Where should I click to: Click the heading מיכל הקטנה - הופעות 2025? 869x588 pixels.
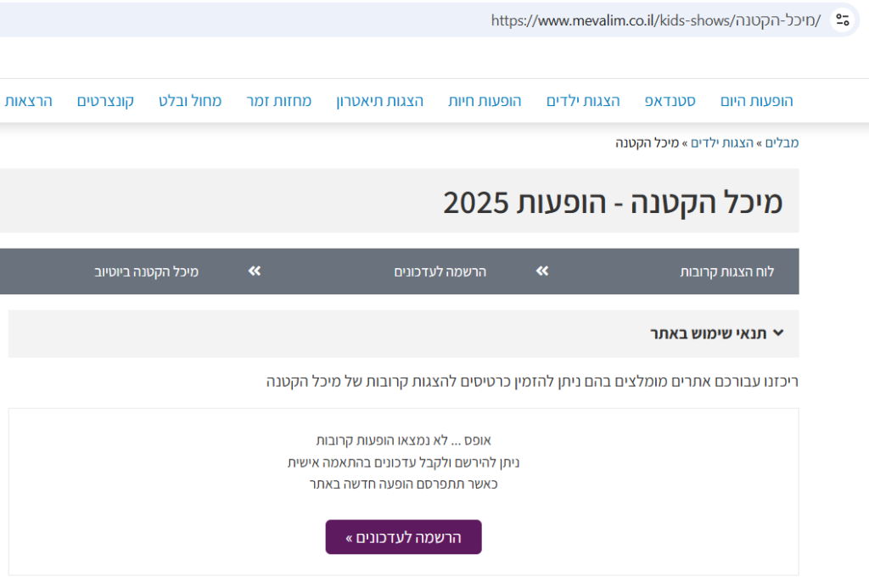click(x=613, y=202)
